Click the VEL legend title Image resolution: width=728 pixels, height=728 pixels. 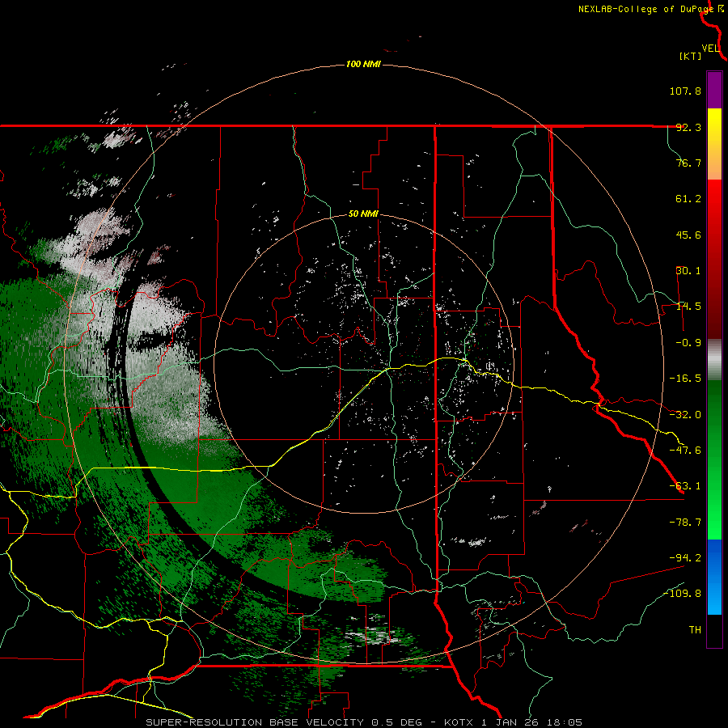pos(711,49)
